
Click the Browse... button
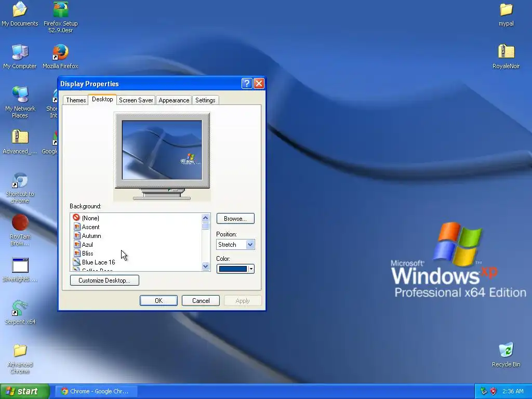click(x=235, y=219)
